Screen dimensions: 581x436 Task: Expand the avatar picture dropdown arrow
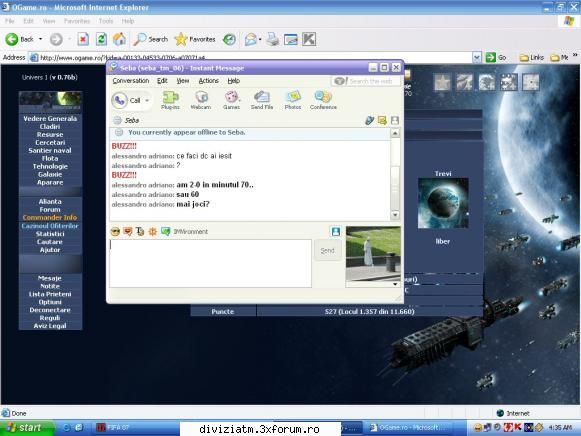click(395, 284)
